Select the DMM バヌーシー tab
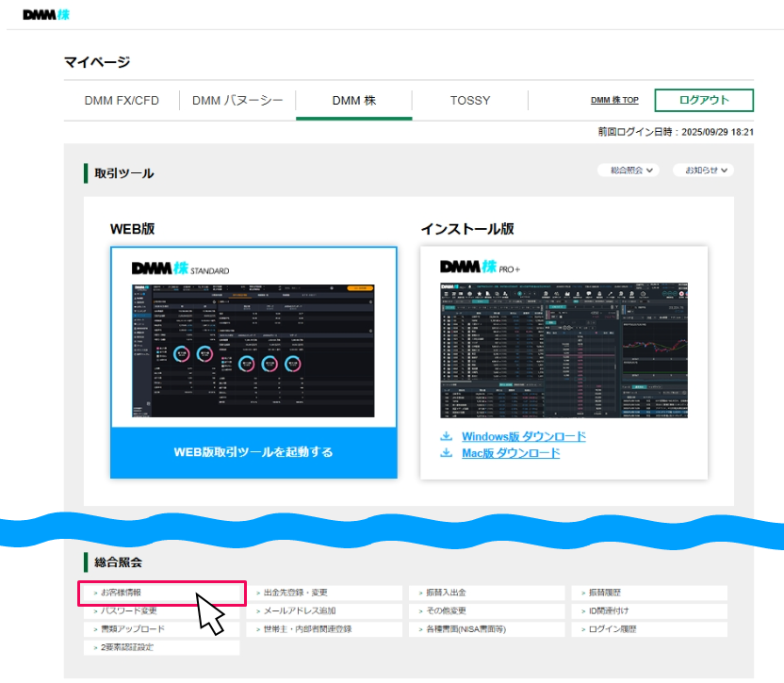 click(x=237, y=101)
